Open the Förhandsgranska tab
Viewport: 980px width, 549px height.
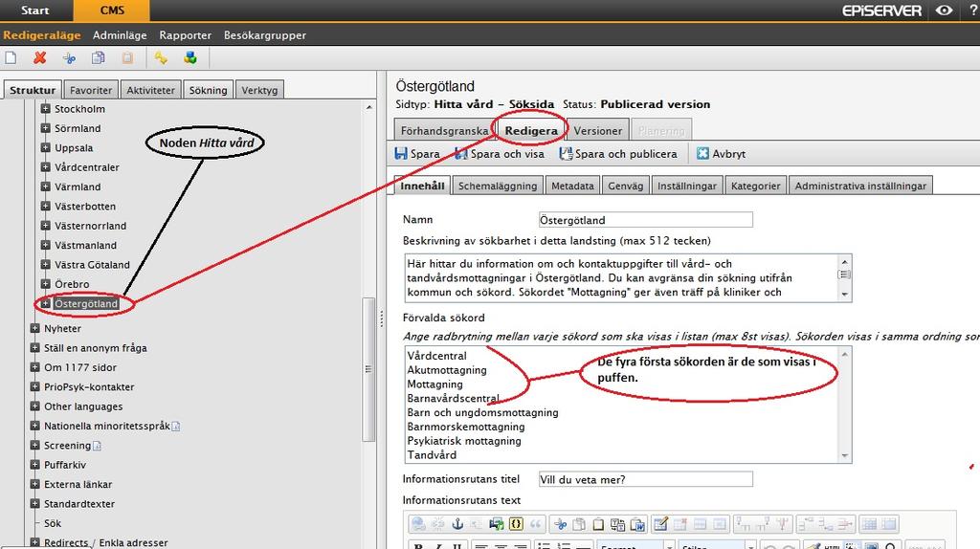(444, 130)
